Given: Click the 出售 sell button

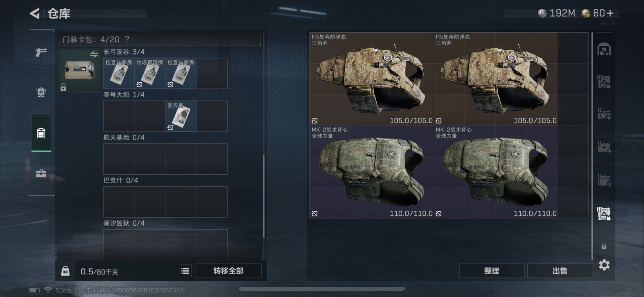Looking at the screenshot, I should tap(560, 271).
